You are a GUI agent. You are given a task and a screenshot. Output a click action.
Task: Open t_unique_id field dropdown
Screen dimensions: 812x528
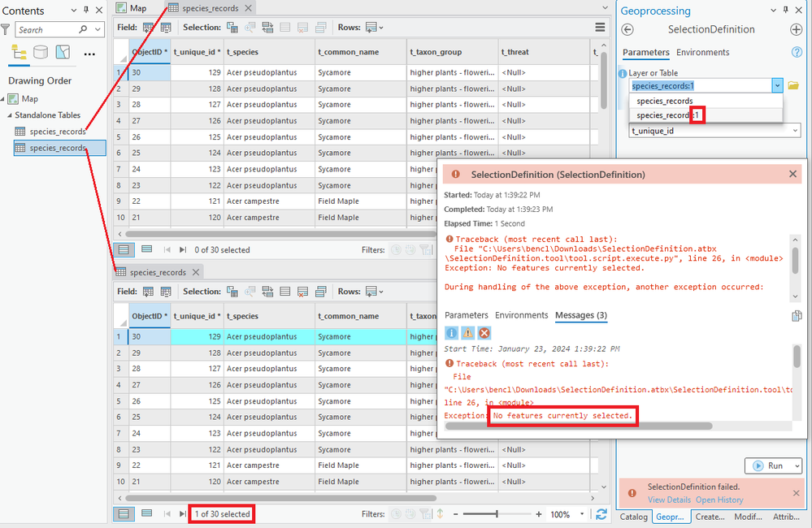[714, 131]
